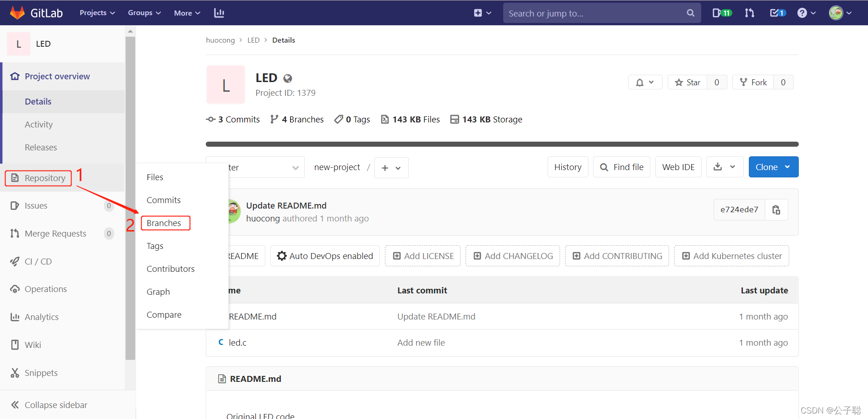Screen dimensions: 868x419
Task: Select Details under Project overview
Action: (38, 101)
